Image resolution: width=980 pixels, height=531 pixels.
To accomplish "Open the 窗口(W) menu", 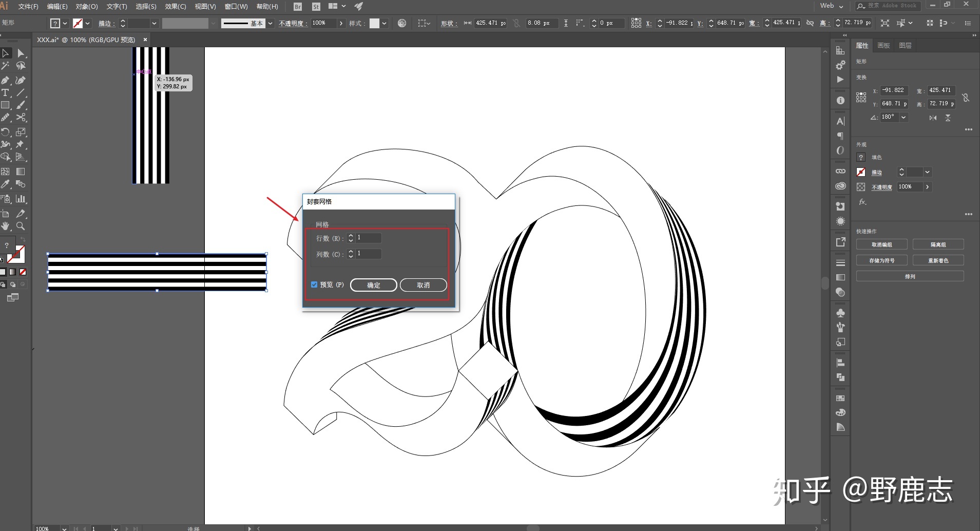I will click(x=236, y=7).
